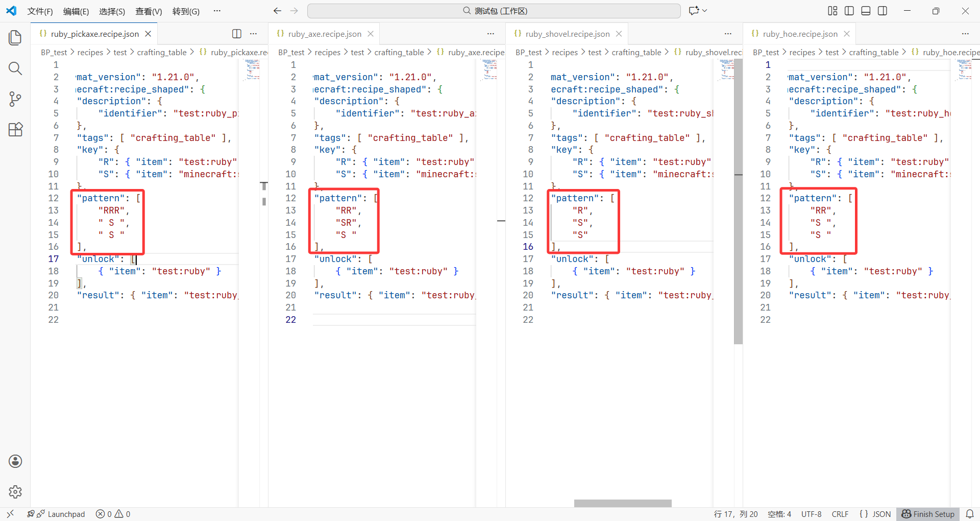Open the Accounts menu icon
The width and height of the screenshot is (980, 521).
[15, 461]
